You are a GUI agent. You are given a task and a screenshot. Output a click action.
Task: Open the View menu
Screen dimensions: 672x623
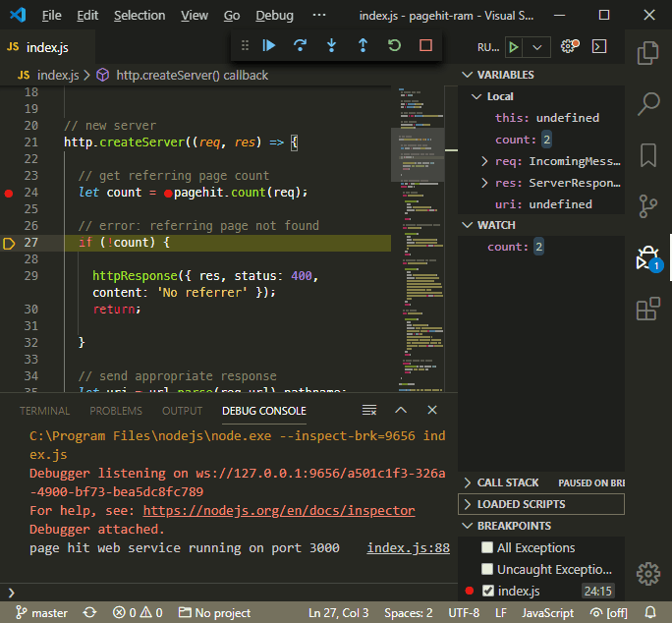(x=195, y=16)
